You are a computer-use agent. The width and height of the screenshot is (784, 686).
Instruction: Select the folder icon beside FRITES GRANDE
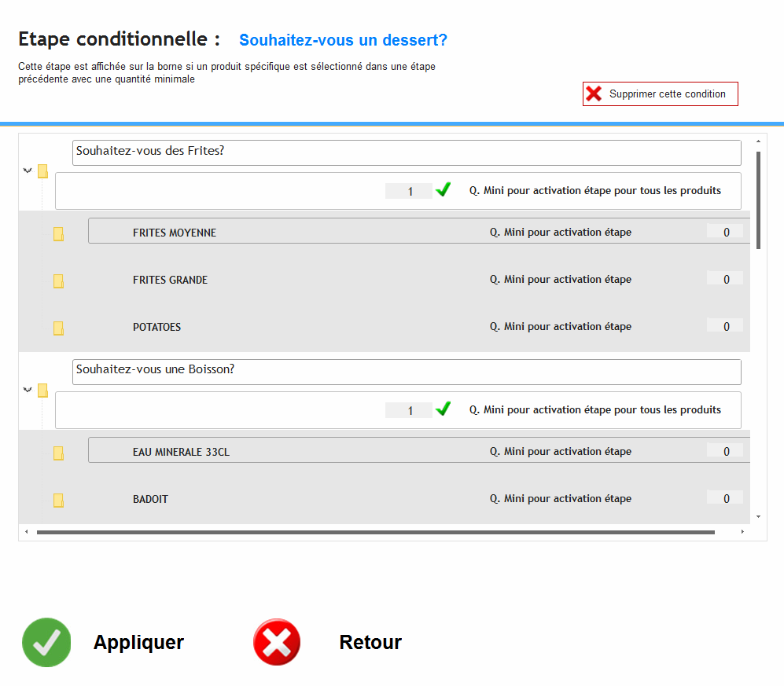(x=58, y=281)
